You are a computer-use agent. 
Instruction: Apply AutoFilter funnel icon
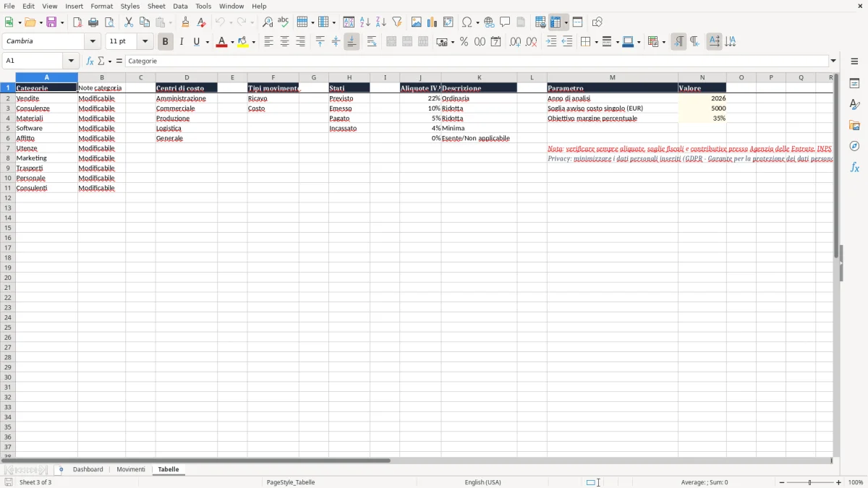click(397, 22)
